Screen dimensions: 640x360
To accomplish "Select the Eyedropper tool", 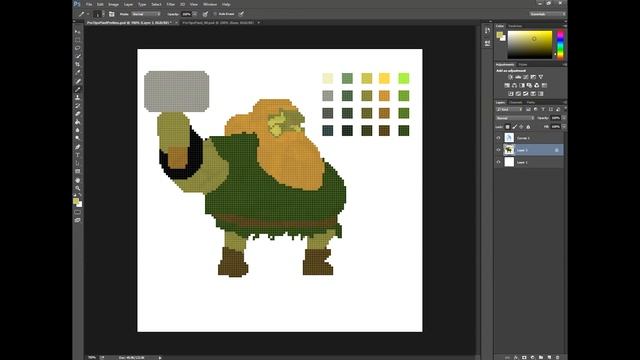I will pyautogui.click(x=78, y=72).
